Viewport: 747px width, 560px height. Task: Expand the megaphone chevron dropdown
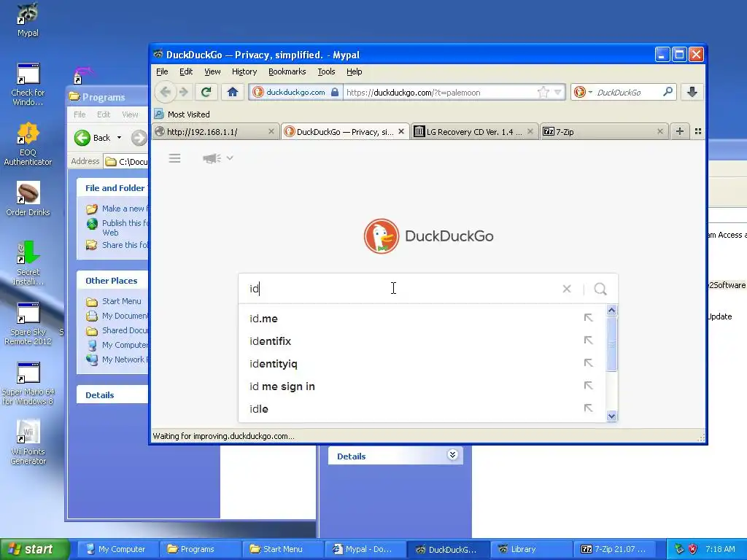click(x=230, y=158)
